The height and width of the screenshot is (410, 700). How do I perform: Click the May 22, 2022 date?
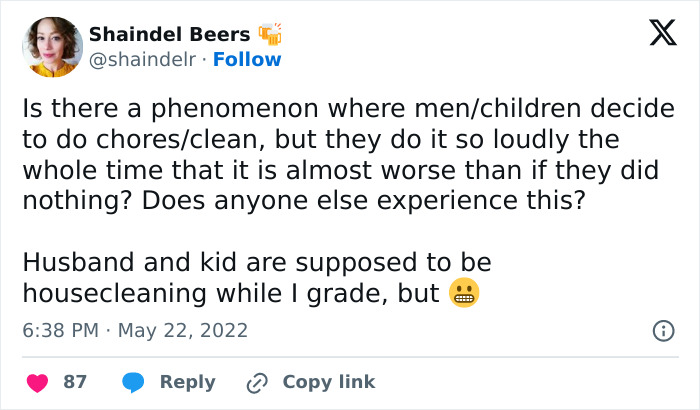click(x=186, y=330)
